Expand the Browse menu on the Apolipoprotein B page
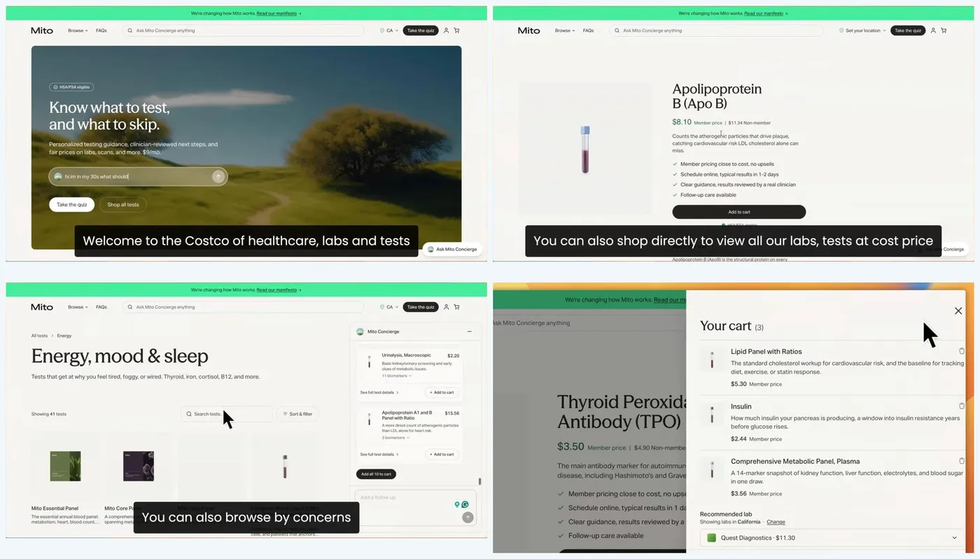Screen dimensions: 980x559 565,31
